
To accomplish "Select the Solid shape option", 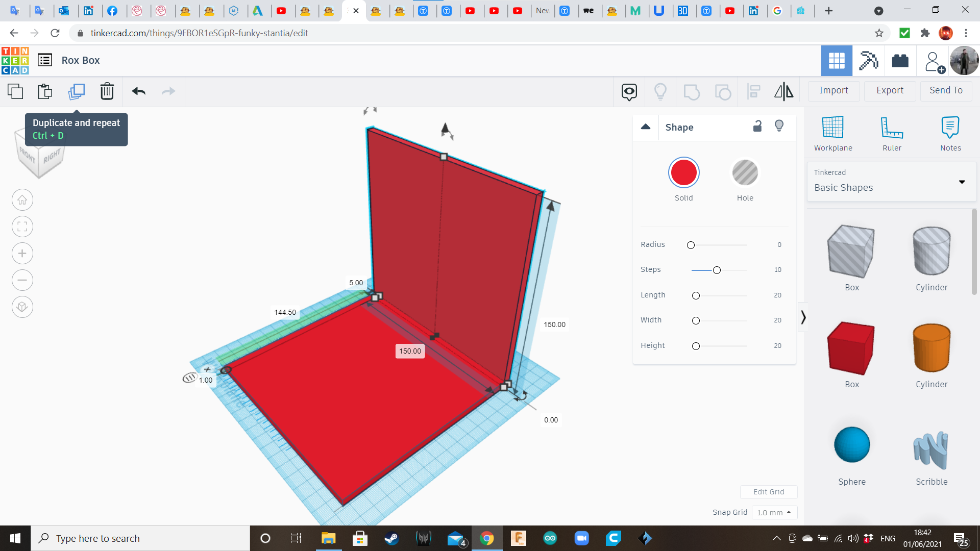I will pos(683,173).
